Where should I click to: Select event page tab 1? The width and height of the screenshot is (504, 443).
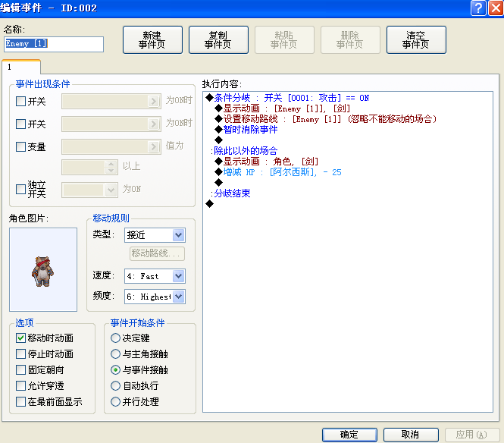tap(21, 67)
